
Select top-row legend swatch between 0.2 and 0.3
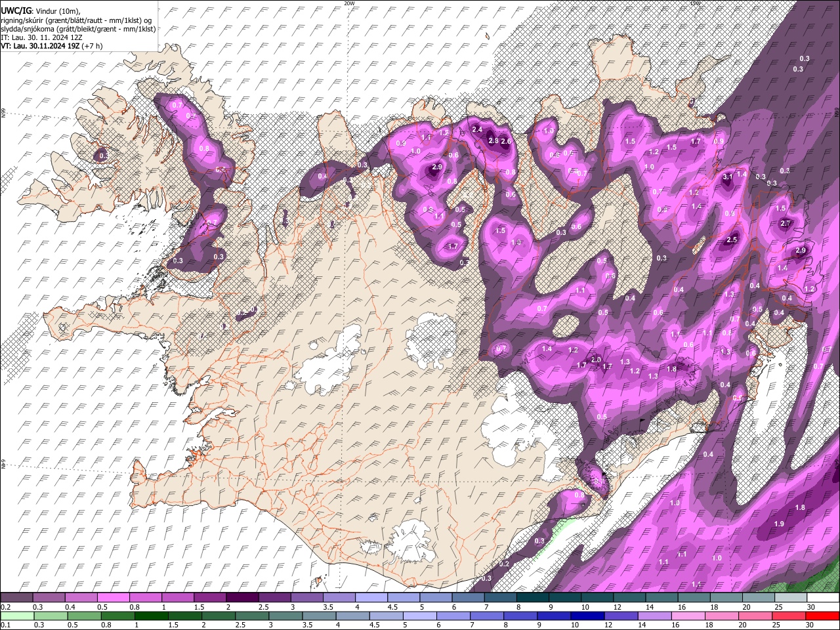[x=16, y=598]
